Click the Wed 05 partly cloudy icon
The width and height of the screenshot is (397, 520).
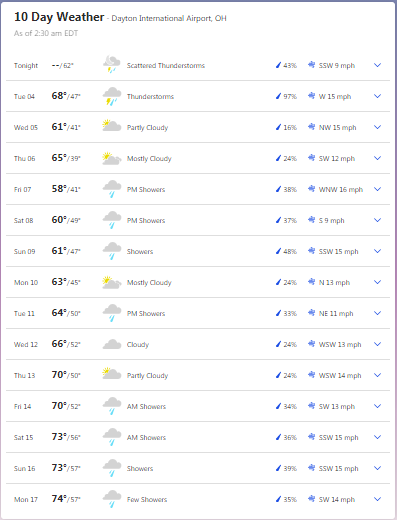112,126
